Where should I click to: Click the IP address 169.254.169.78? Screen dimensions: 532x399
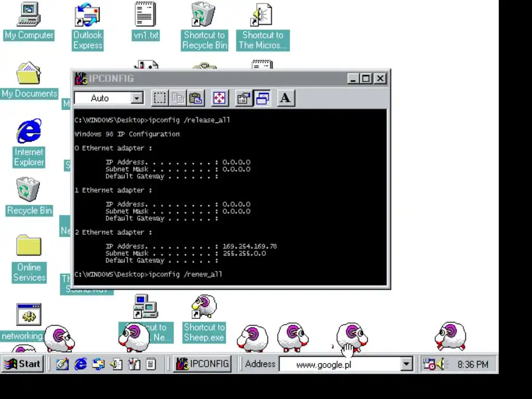click(250, 246)
